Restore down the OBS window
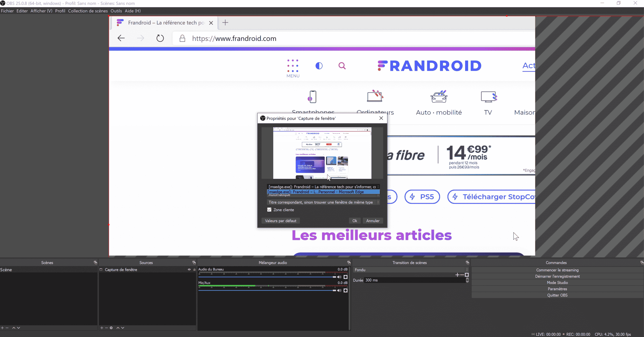Image resolution: width=644 pixels, height=337 pixels. [x=619, y=3]
